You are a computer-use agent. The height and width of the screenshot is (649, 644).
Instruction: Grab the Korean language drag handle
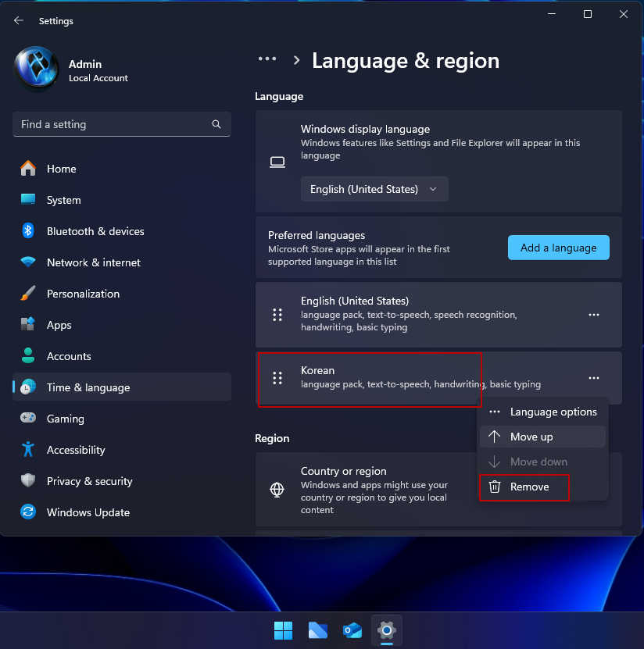click(277, 378)
